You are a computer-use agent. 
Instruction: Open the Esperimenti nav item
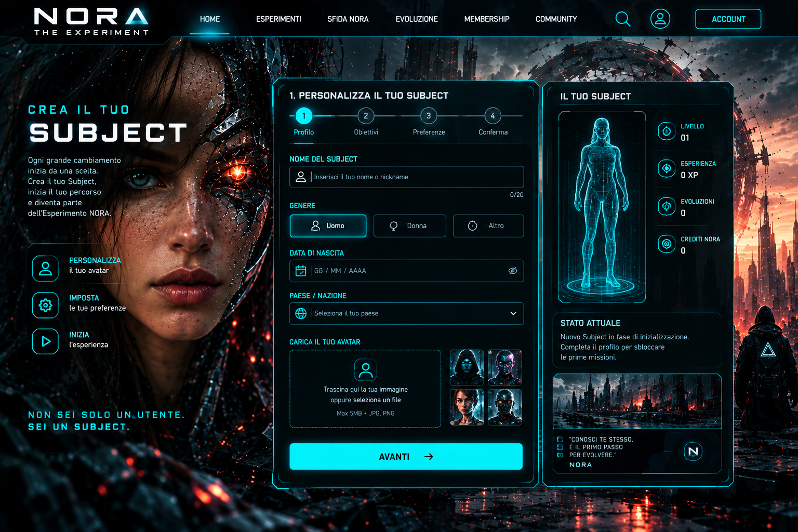click(278, 19)
